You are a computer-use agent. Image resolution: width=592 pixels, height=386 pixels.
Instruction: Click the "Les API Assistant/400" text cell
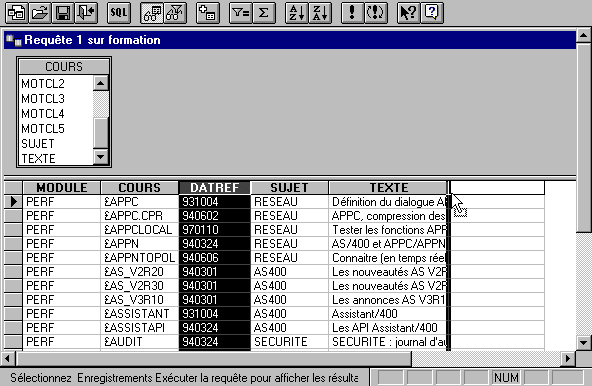click(388, 327)
